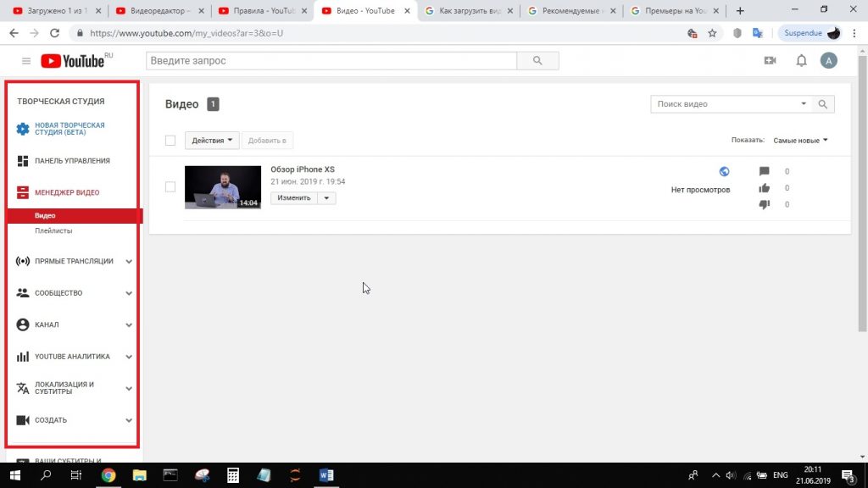Click the dislikes thumbs-down icon
Screen dimensions: 868x488
765,205
